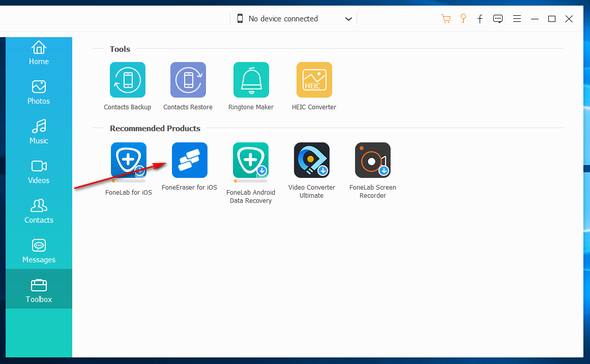This screenshot has width=590, height=364.
Task: Download FoneLab Screen Recorder
Action: [x=373, y=160]
